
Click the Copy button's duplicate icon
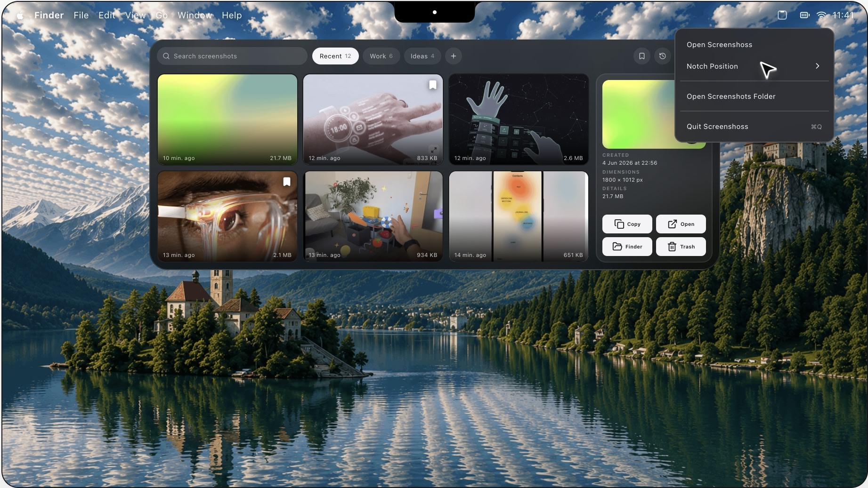click(619, 224)
